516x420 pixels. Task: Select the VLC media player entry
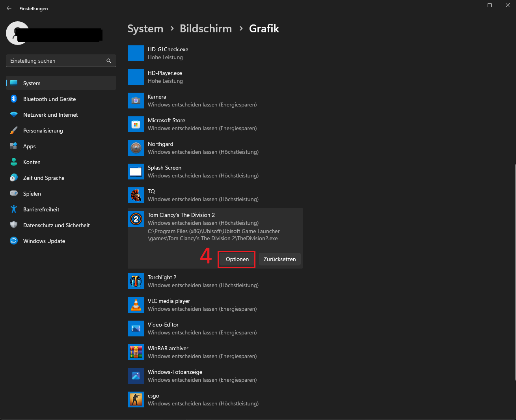click(x=216, y=305)
